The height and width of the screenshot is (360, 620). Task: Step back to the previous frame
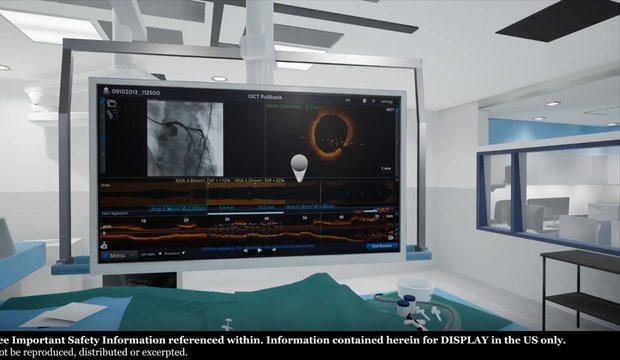[x=246, y=250]
